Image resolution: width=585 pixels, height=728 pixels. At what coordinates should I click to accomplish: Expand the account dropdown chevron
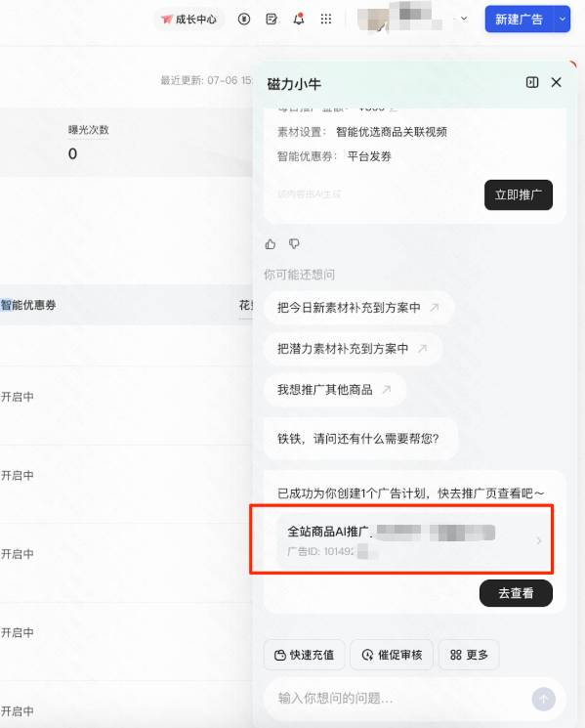[464, 19]
